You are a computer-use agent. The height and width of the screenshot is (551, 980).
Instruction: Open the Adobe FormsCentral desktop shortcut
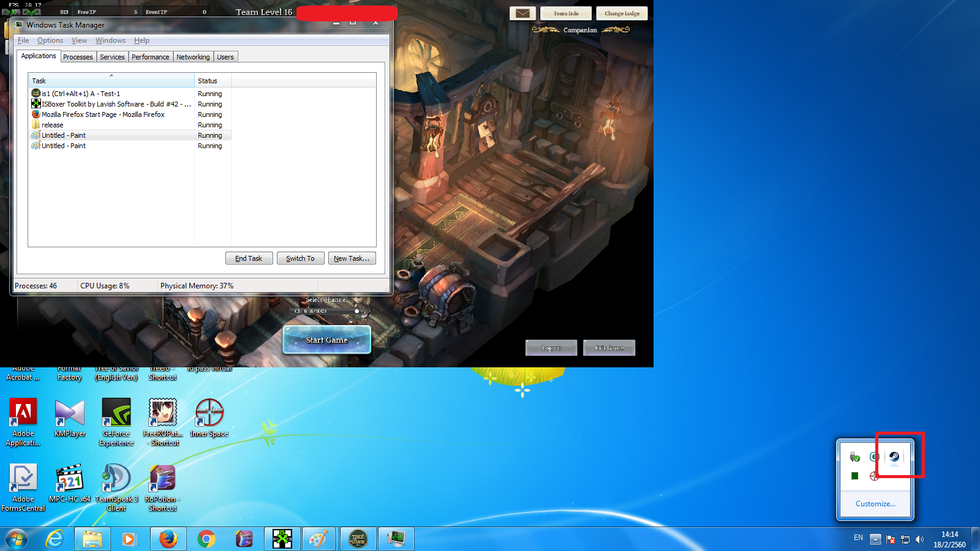tap(23, 487)
